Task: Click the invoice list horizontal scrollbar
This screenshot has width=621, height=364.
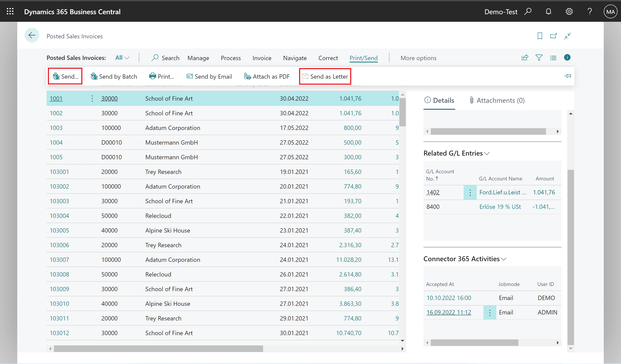Action: tap(158, 348)
